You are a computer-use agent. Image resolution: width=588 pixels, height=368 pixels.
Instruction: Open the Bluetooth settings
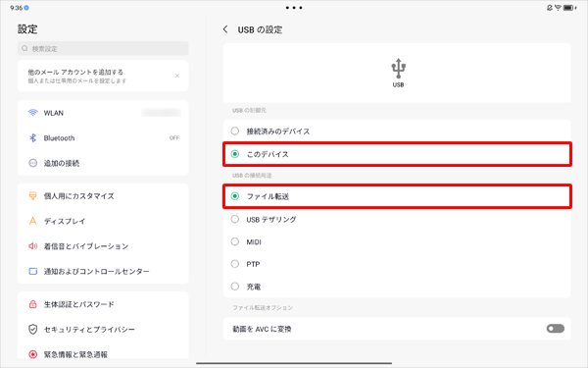[x=103, y=137]
